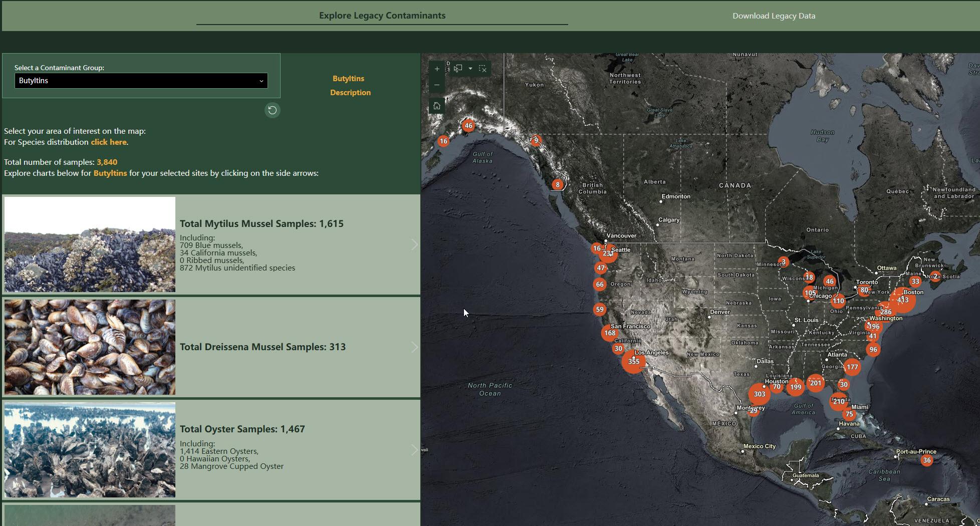Select the 303 cluster near Houston
980x526 pixels.
pos(759,394)
